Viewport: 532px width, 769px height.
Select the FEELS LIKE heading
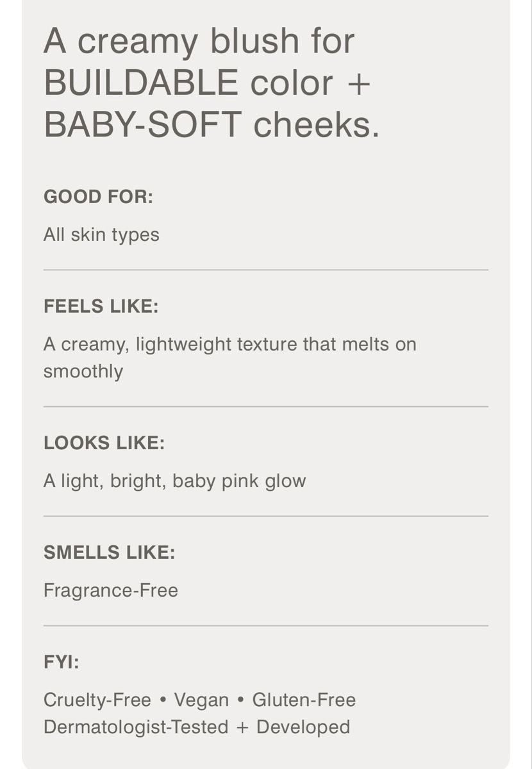[x=101, y=306]
